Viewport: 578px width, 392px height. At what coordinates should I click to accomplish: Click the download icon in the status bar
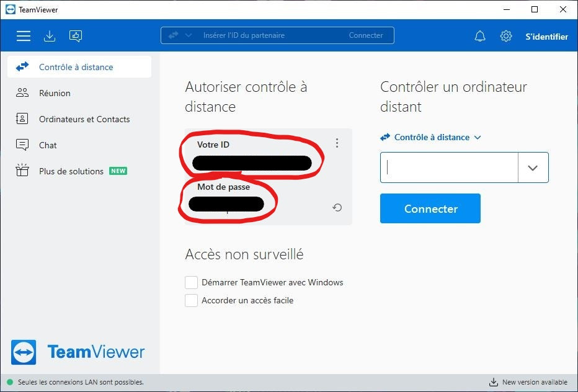coord(493,382)
